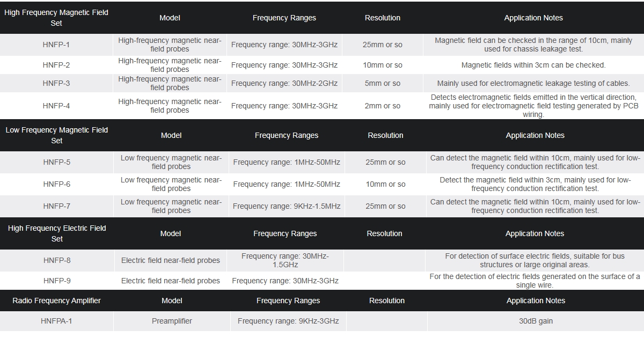The height and width of the screenshot is (337, 644).
Task: Select the 30MHz-2GHz frequency range cell
Action: [x=284, y=83]
